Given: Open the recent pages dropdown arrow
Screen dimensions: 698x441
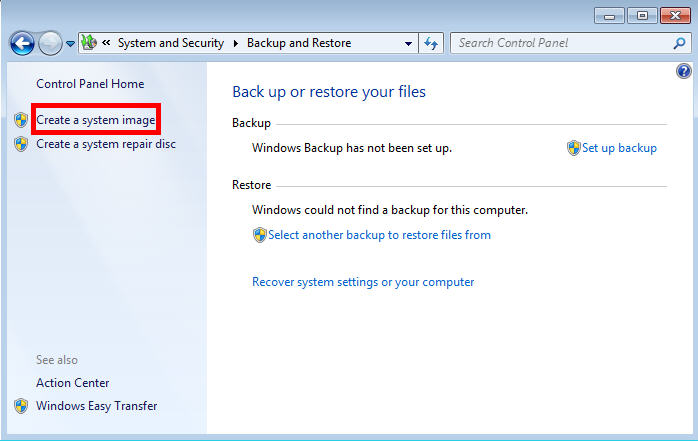Looking at the screenshot, I should click(x=70, y=44).
